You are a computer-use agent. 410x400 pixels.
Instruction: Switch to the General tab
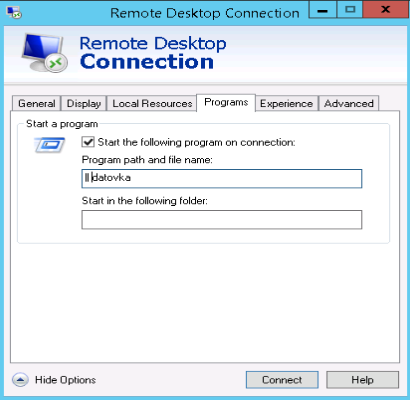point(36,103)
